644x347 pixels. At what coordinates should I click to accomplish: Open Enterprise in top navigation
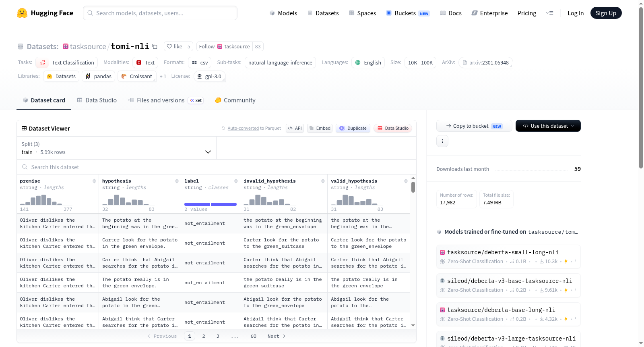[x=489, y=13]
